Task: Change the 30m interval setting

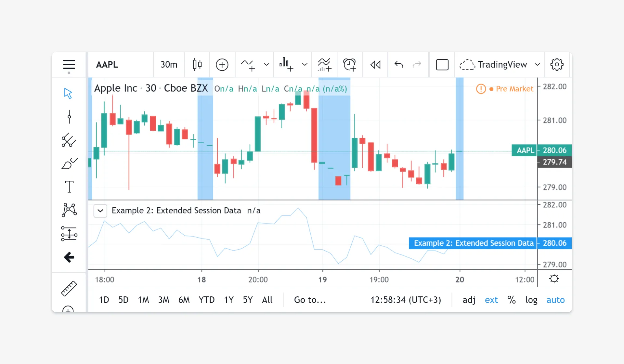Action: point(169,64)
